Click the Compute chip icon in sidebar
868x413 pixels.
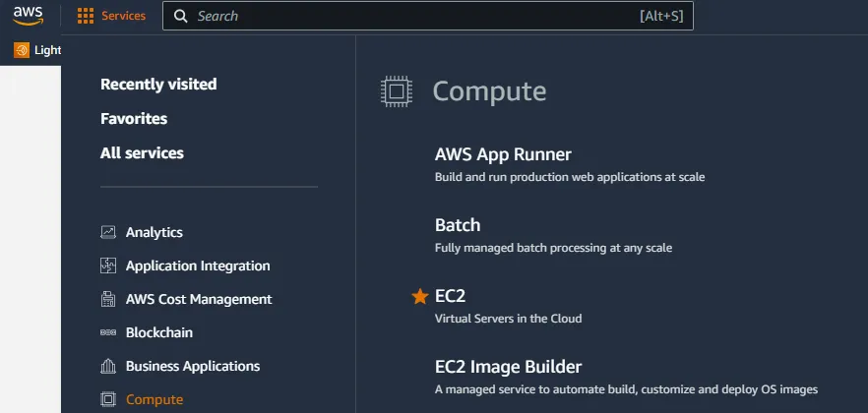tap(108, 399)
